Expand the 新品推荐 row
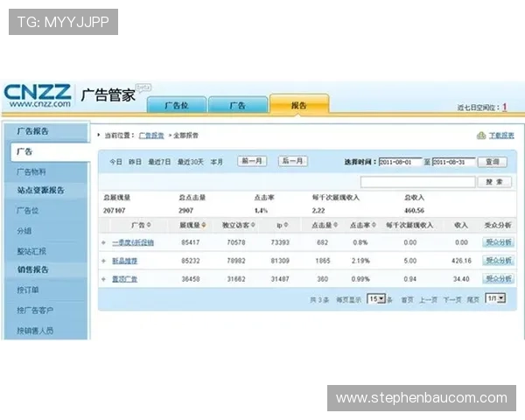This screenshot has width=525, height=420. tap(104, 261)
